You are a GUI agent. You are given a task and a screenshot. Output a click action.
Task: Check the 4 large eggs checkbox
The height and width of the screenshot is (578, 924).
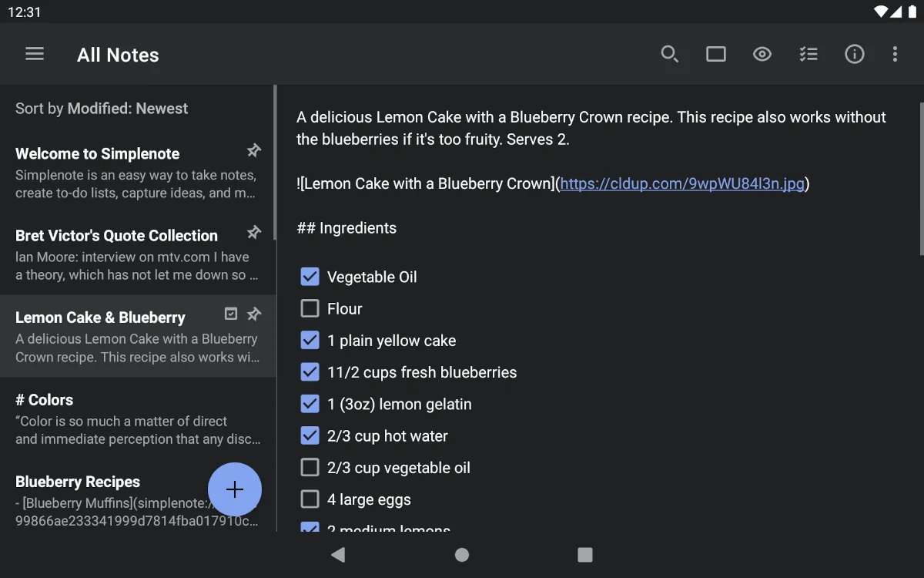(310, 499)
